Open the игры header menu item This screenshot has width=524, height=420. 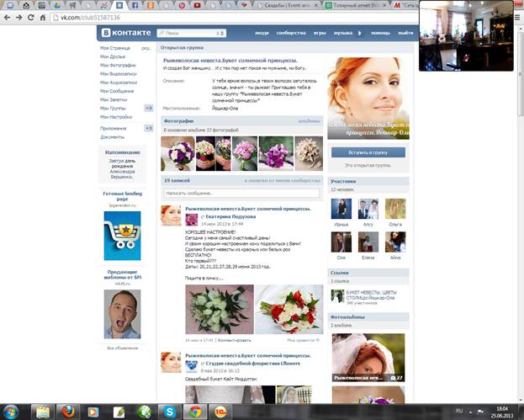coord(320,33)
